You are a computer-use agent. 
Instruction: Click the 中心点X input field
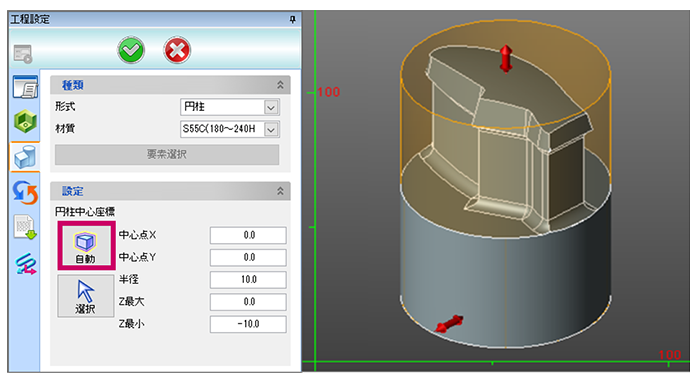[x=248, y=235]
